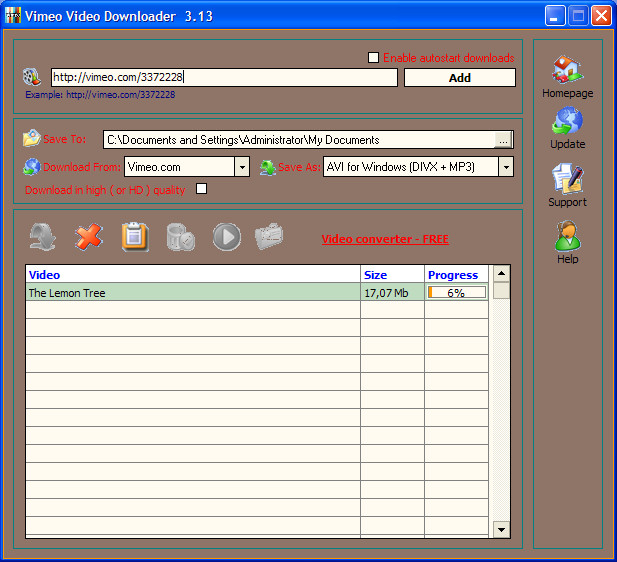Click the Add button
617x562 pixels.
(x=459, y=78)
